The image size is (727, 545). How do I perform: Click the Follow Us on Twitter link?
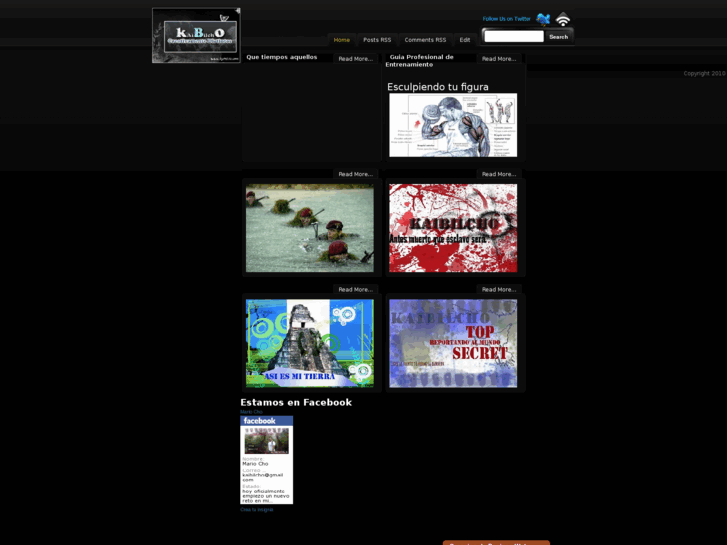pos(506,19)
